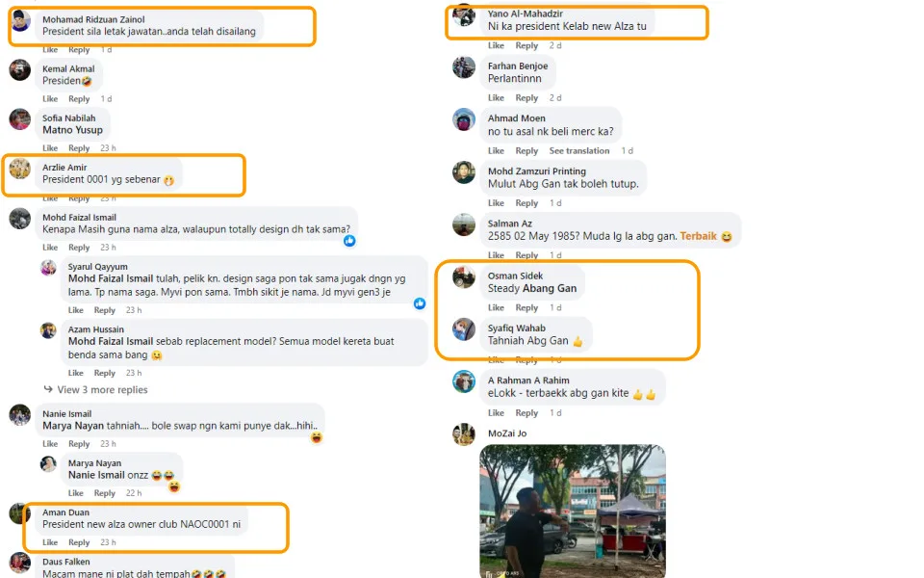The width and height of the screenshot is (924, 578).
Task: Click Kemal Akmal's profile picture
Action: [x=20, y=70]
